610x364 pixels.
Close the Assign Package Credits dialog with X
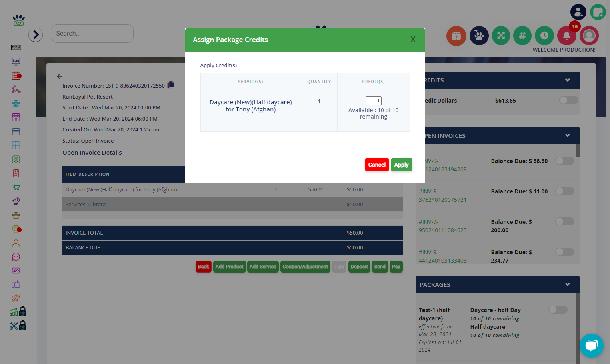(x=413, y=39)
